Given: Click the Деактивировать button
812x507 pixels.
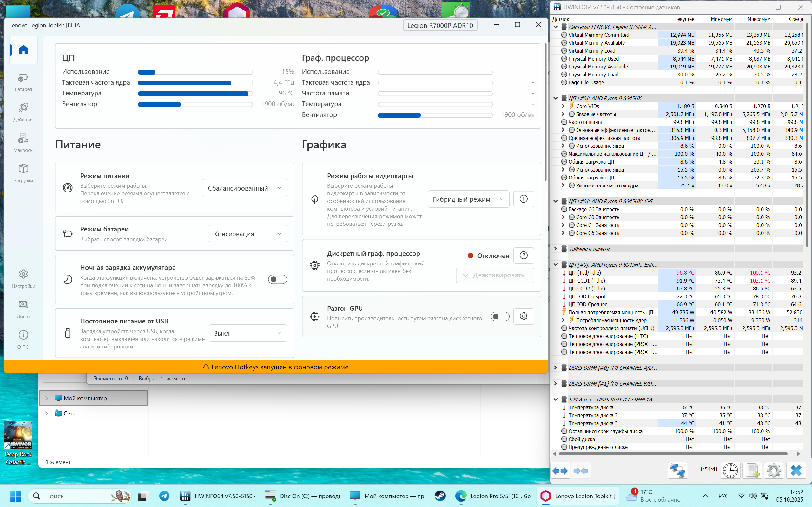Looking at the screenshot, I should tap(495, 275).
